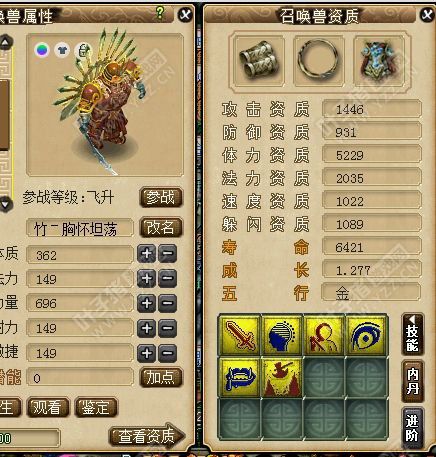
Task: Increase the 体质 value with plus button
Action: (146, 254)
